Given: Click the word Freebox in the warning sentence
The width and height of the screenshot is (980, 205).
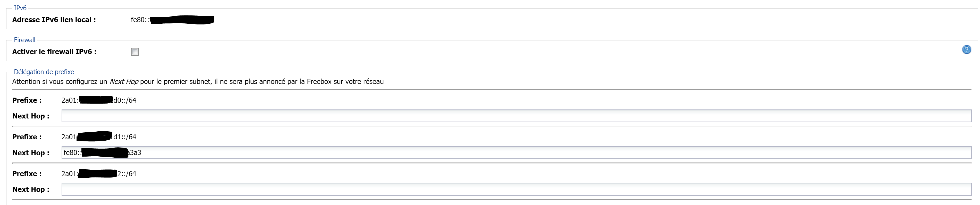Looking at the screenshot, I should coord(319,82).
